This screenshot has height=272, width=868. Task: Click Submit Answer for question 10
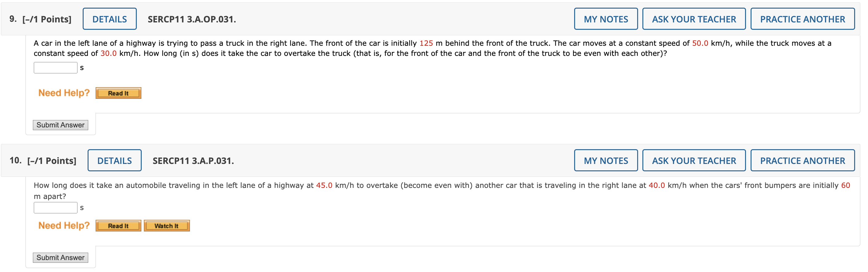tap(60, 258)
